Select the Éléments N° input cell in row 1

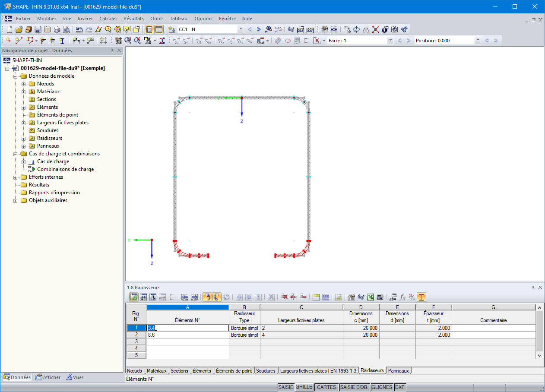tap(187, 328)
